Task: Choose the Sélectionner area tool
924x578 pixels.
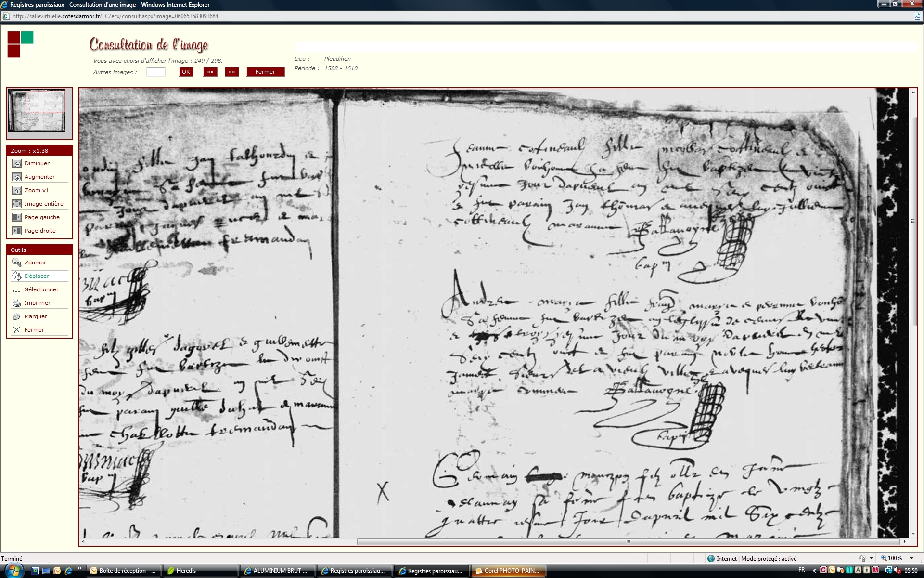Action: coord(17,290)
